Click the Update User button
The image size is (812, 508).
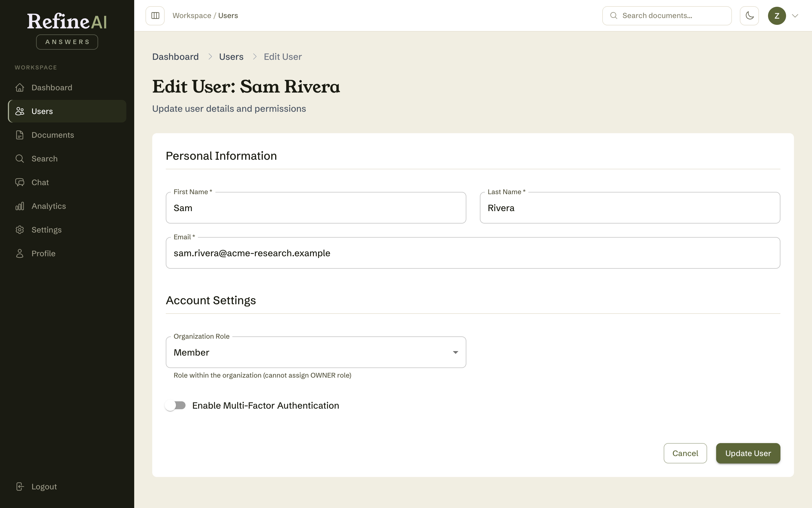tap(748, 453)
